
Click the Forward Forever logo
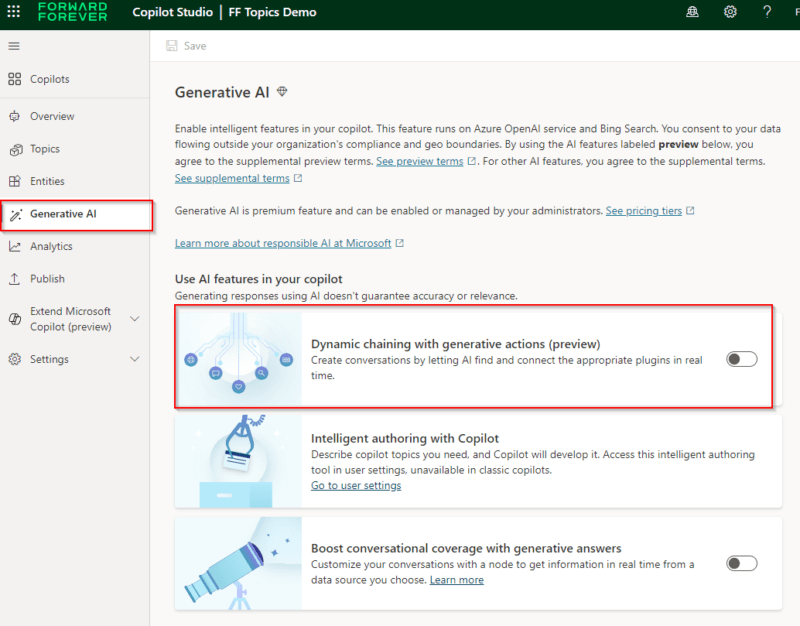pos(72,11)
